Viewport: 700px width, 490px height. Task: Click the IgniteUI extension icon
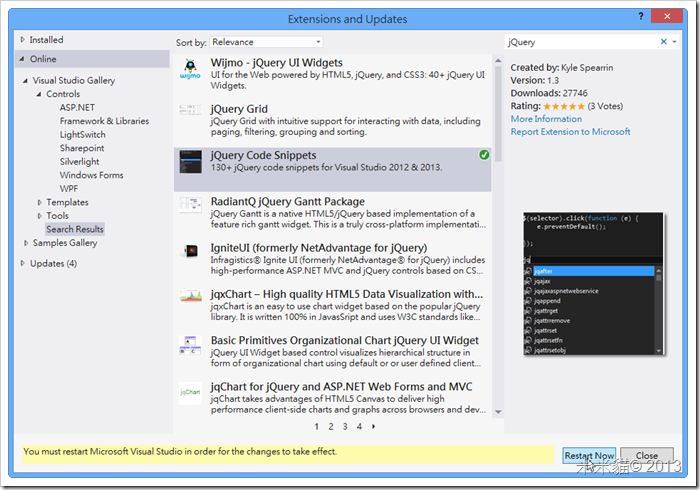click(x=191, y=251)
